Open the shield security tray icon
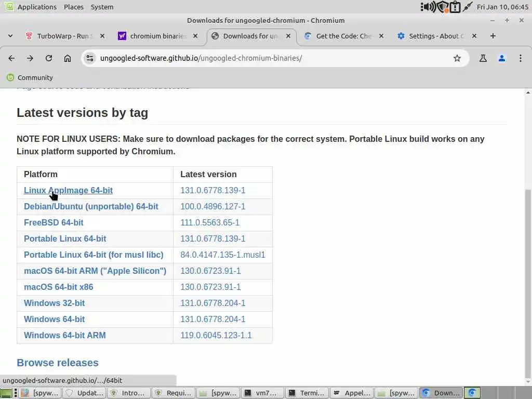The width and height of the screenshot is (532, 399). point(443,7)
